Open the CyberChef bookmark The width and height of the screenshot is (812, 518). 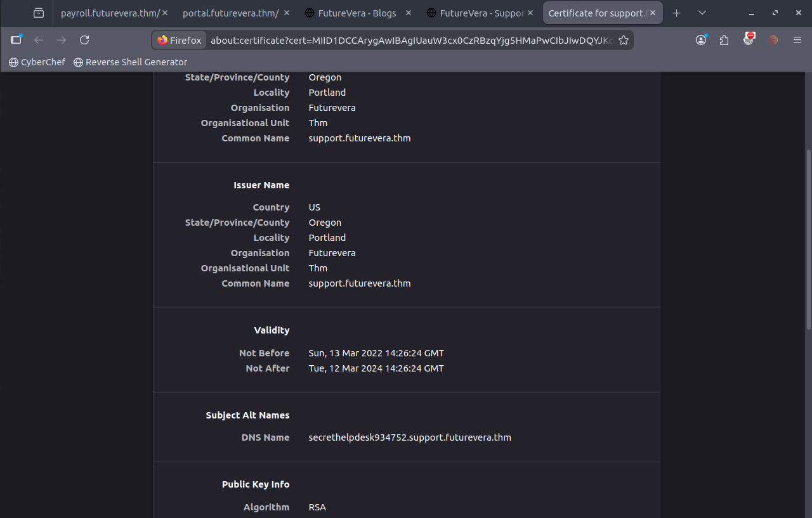click(x=37, y=62)
